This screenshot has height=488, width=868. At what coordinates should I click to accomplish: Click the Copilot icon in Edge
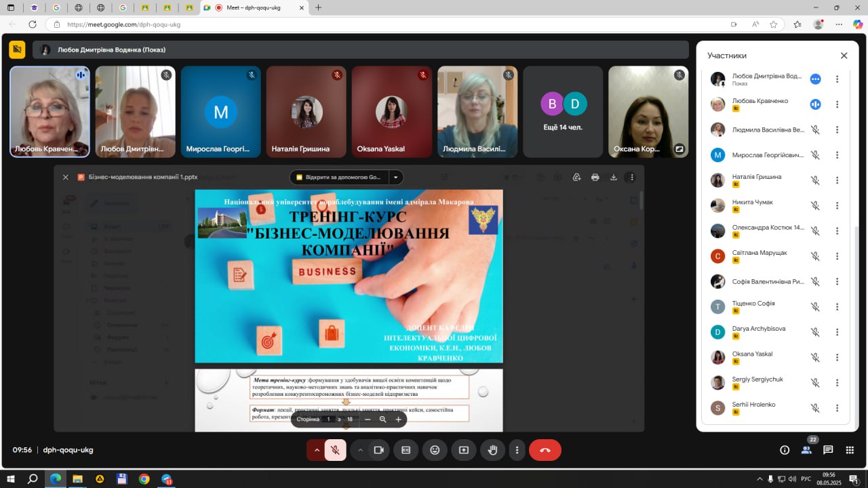coord(857,24)
